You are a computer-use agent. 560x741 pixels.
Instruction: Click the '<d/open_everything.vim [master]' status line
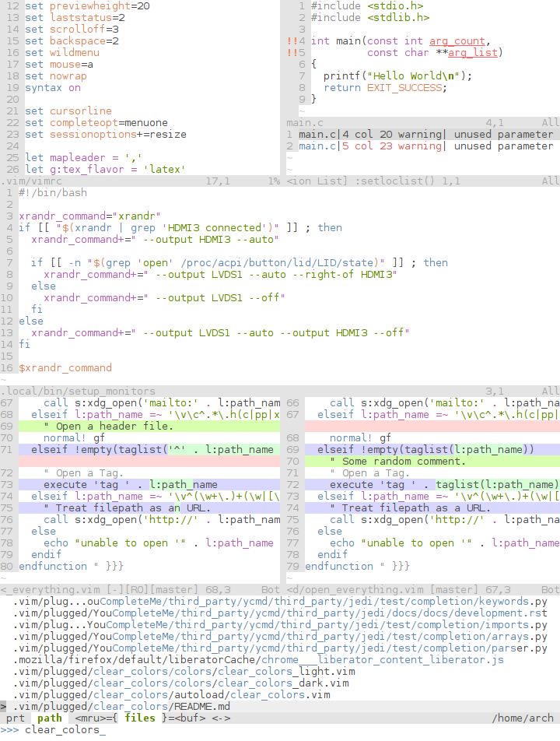click(x=422, y=590)
